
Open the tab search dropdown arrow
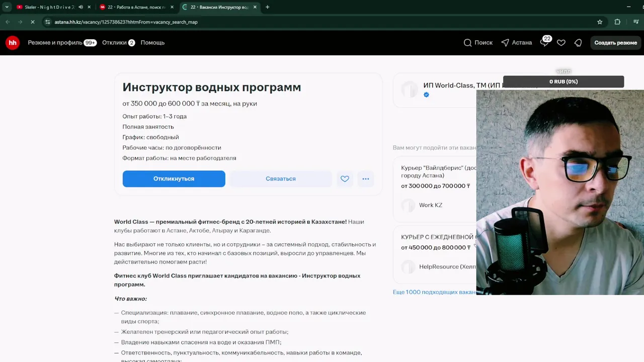coord(7,7)
